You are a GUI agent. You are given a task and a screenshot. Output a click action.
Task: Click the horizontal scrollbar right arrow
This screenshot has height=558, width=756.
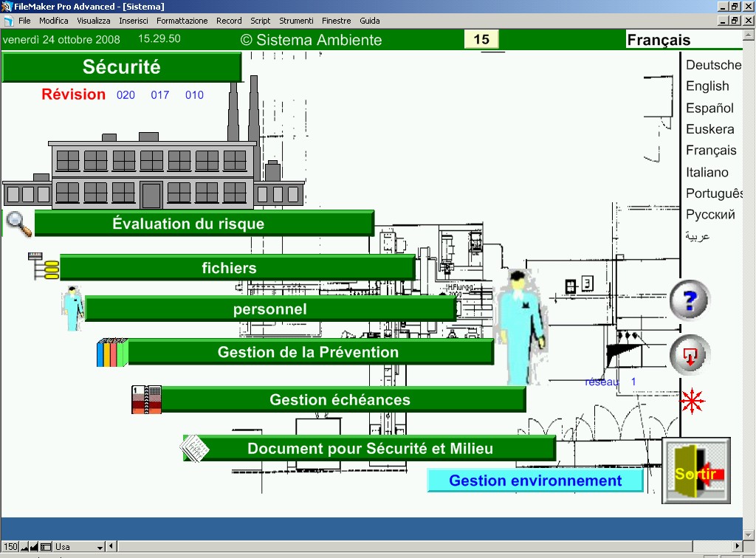(x=738, y=546)
